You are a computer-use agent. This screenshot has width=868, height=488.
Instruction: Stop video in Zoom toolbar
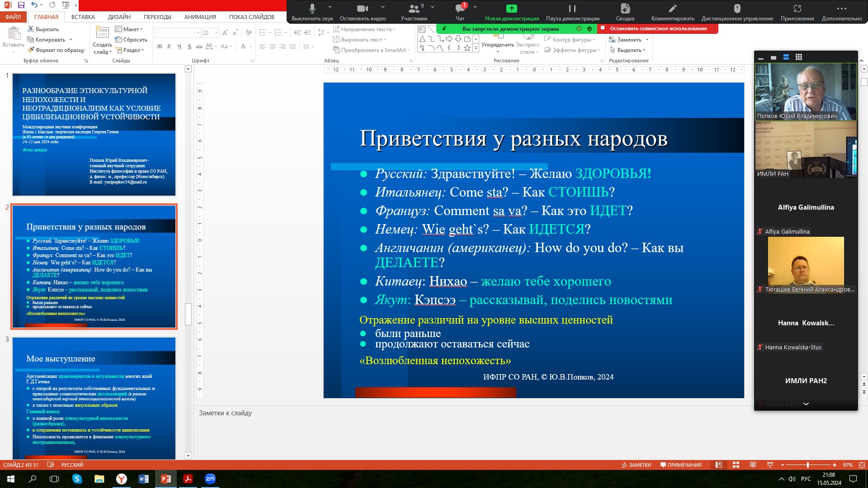coord(362,9)
